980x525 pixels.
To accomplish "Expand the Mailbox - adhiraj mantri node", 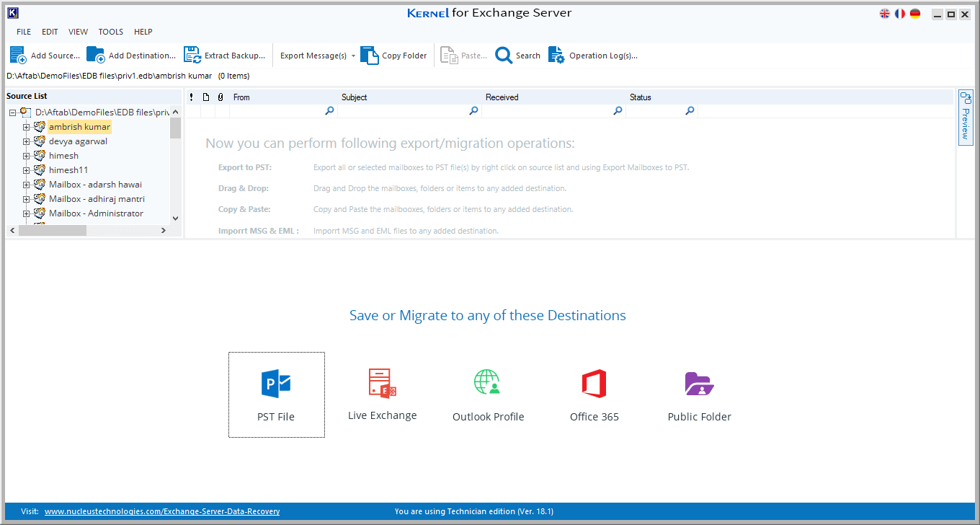I will click(26, 199).
